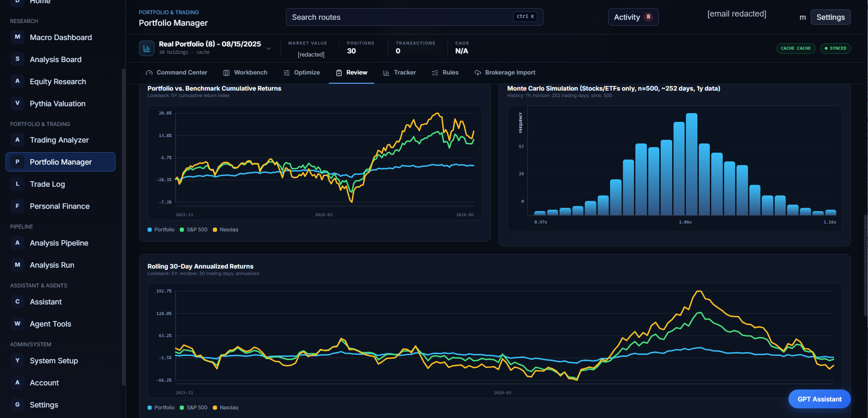868x418 pixels.
Task: Switch to the Command Center tab
Action: pyautogui.click(x=177, y=73)
